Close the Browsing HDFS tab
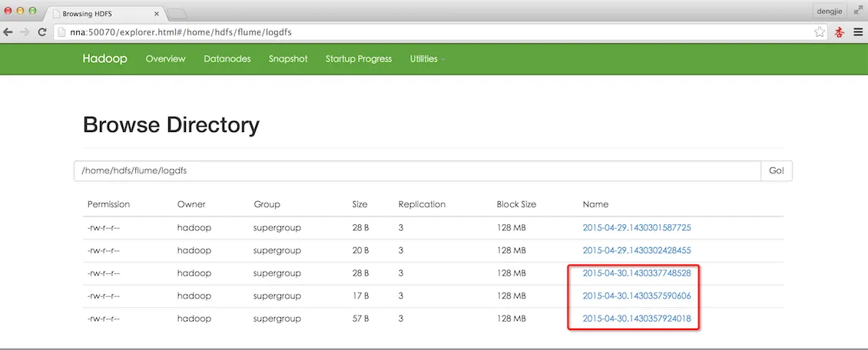 tap(157, 13)
